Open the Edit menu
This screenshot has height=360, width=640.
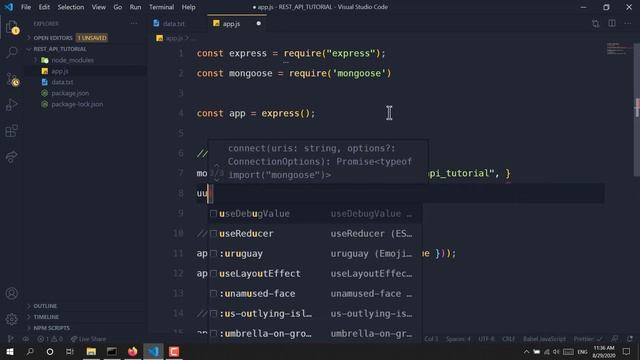pyautogui.click(x=44, y=7)
